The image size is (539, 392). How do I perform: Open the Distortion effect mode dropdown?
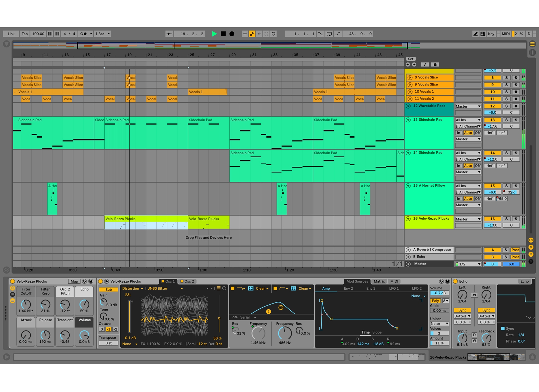tap(133, 289)
